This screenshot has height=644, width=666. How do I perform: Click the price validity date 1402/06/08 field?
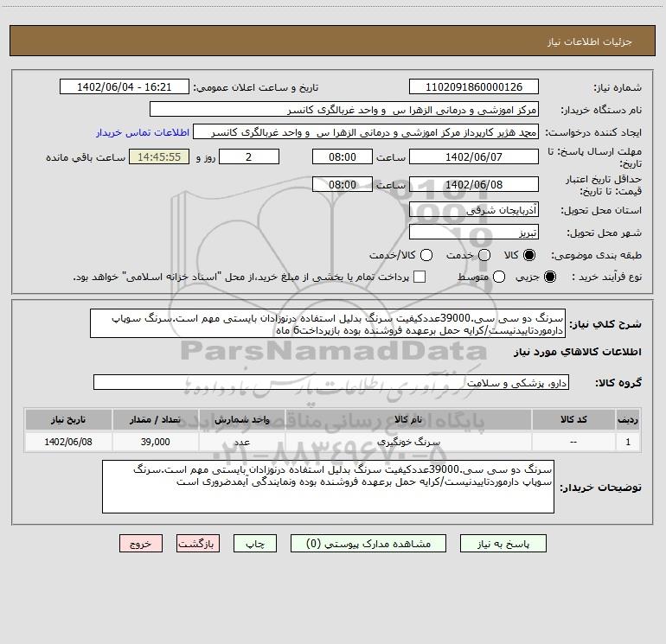pos(474,184)
